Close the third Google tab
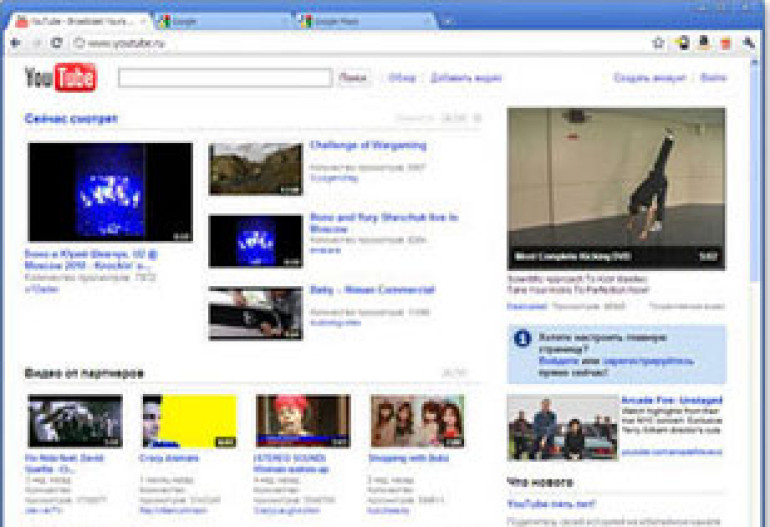This screenshot has height=527, width=770. click(x=427, y=21)
